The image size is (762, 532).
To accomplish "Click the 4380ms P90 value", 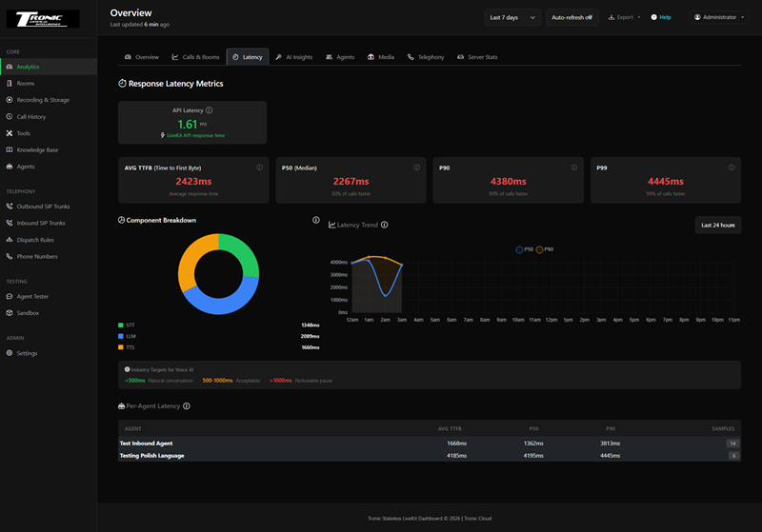I will [508, 181].
